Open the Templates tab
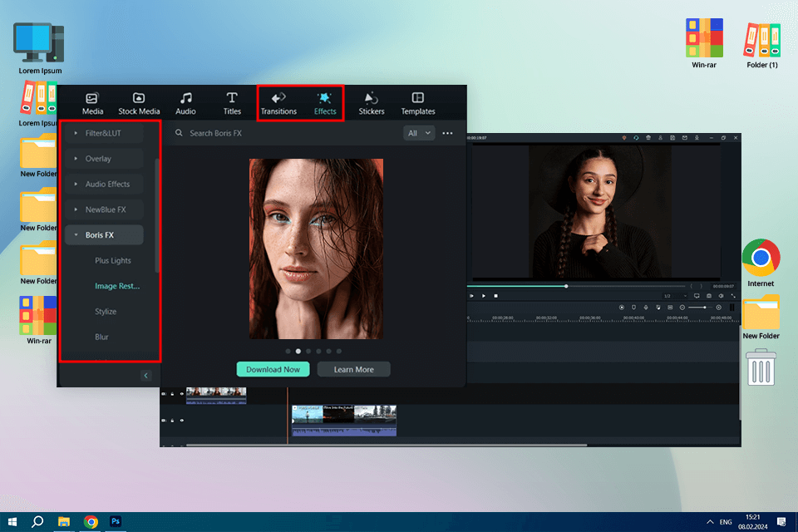Viewport: 798px width, 532px height. pos(418,103)
